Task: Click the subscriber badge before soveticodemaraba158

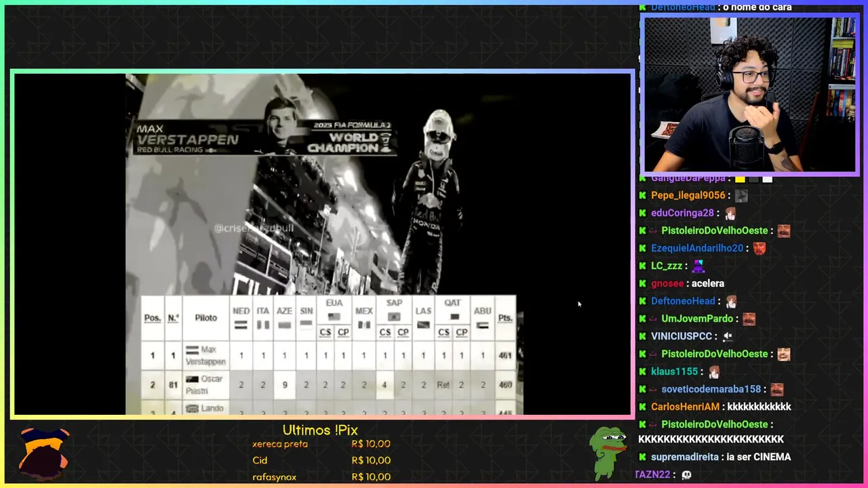Action: point(654,389)
